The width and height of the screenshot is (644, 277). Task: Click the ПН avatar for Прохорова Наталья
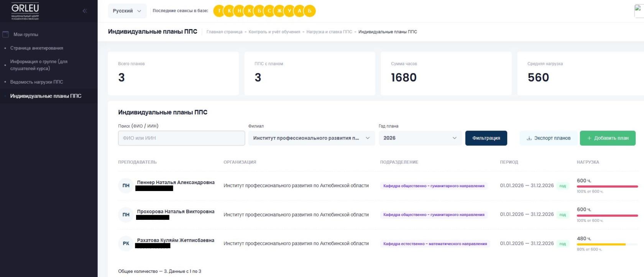click(126, 215)
